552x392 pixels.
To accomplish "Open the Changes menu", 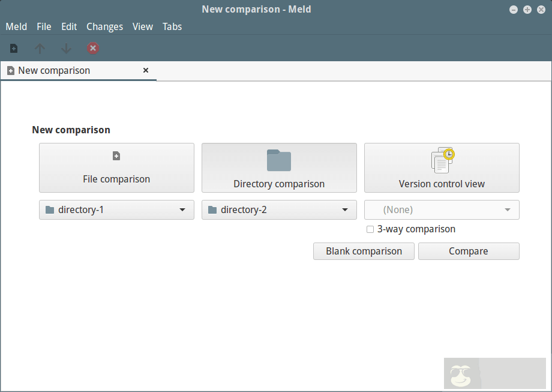I will click(x=104, y=26).
